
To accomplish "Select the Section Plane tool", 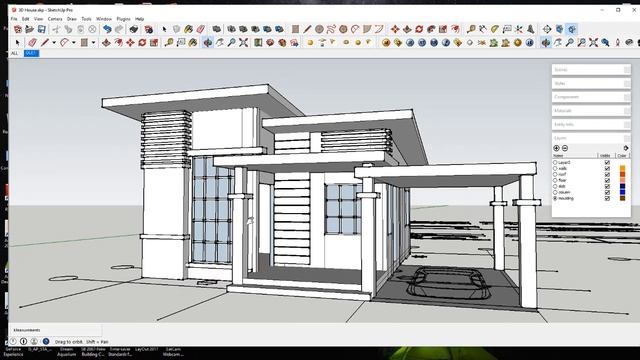I will point(547,29).
